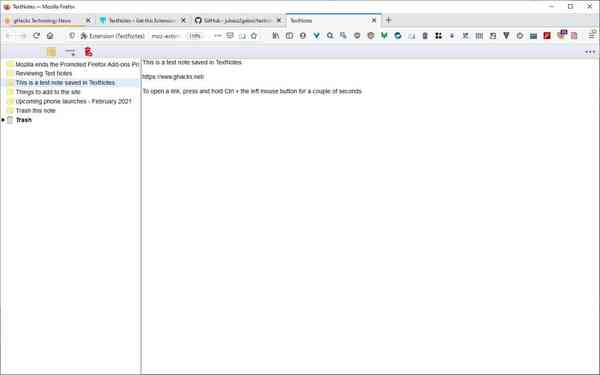Open the 'Trash this note' note

point(36,110)
